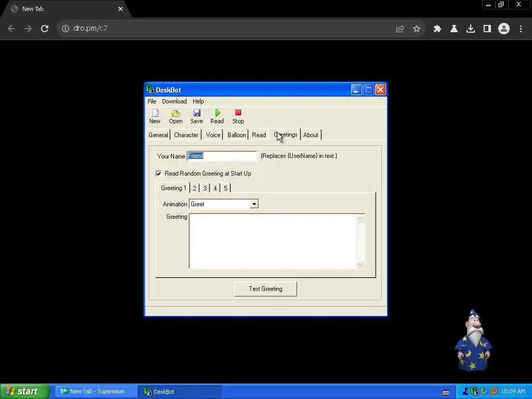Viewport: 532px width, 399px height.
Task: Click the browser address bar URL
Action: [x=90, y=29]
